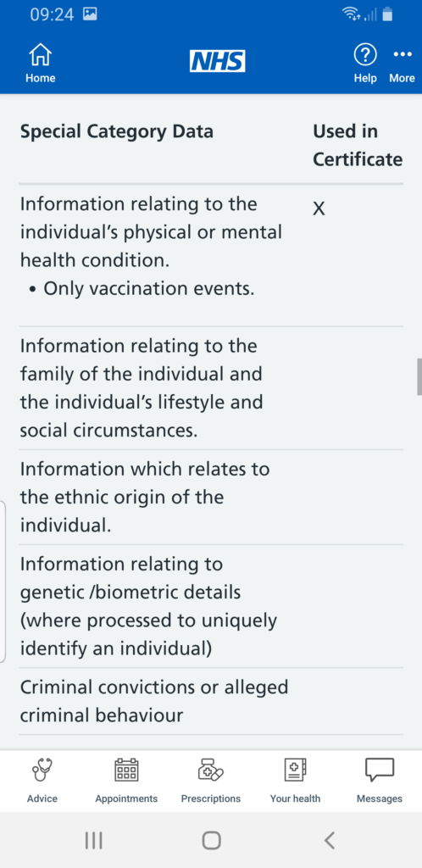Select the 'Special Category Data' column header
Viewport: 422px width, 868px height.
117,131
